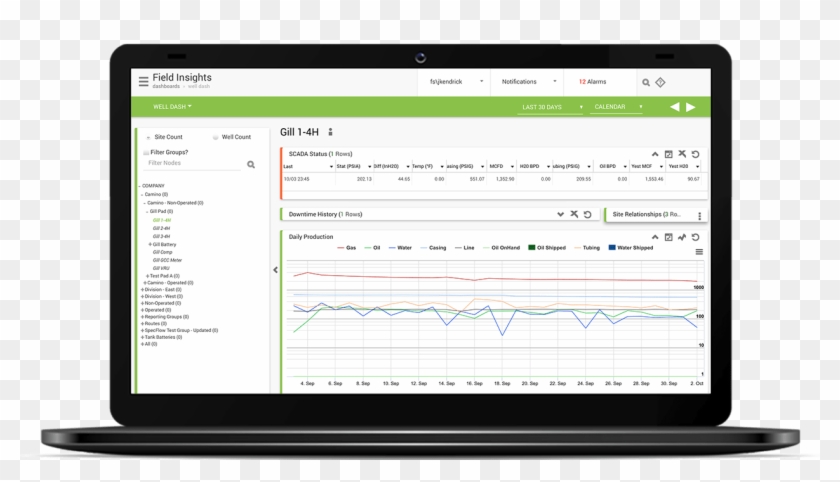840x482 pixels.
Task: Toggle Oil Shipped series in chart legend
Action: coord(548,247)
